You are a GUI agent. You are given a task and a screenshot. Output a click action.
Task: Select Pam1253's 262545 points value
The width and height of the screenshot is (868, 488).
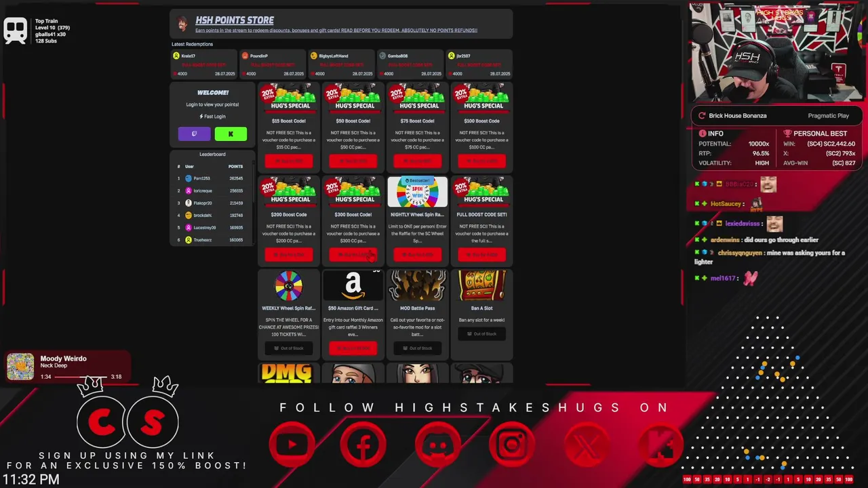pyautogui.click(x=236, y=178)
